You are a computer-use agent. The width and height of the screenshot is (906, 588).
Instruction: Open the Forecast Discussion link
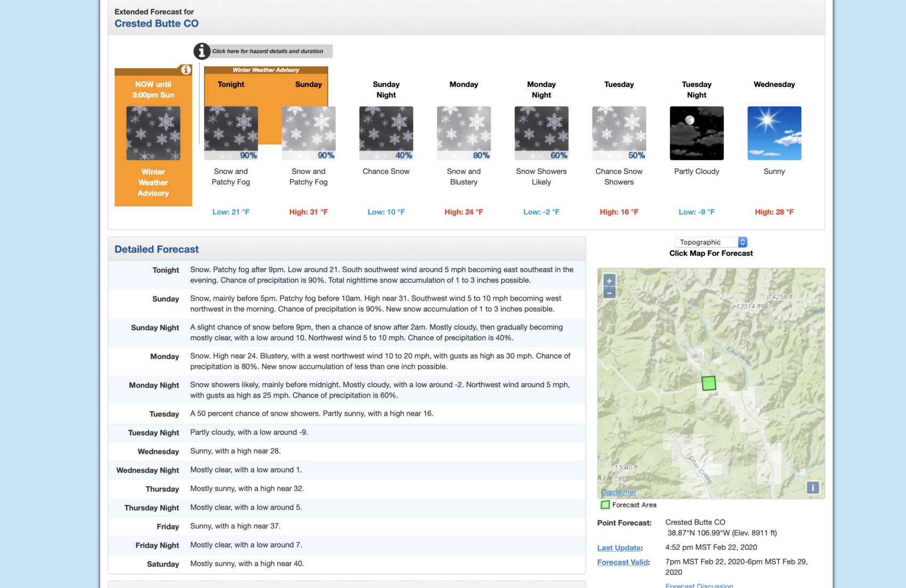coord(699,585)
